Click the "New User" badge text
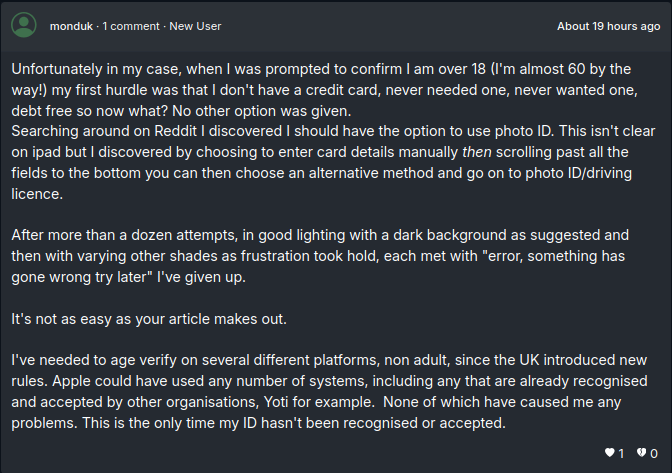Viewport: 672px width, 473px height. coord(196,26)
